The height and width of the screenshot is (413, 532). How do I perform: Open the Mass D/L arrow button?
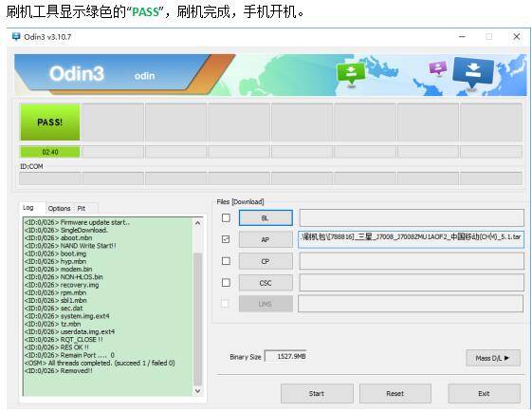492,358
